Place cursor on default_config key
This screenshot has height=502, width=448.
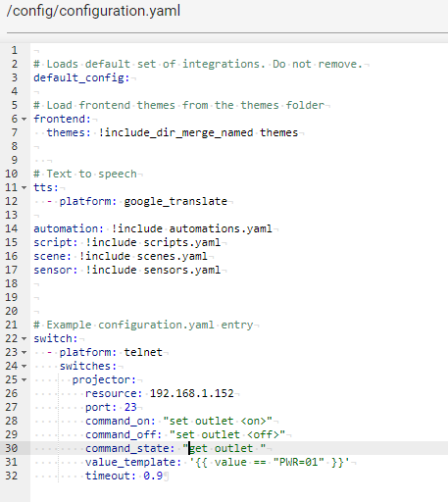pos(78,77)
